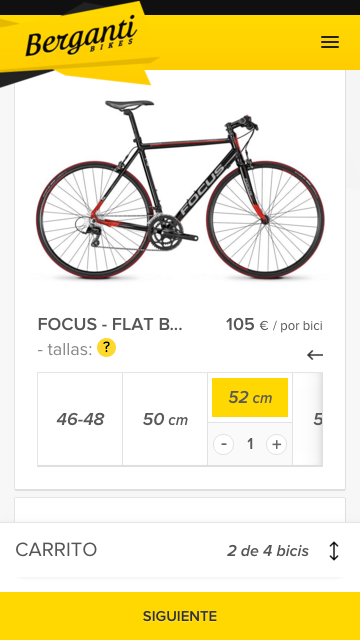This screenshot has width=360, height=640.
Task: Select the 50 cm size option
Action: 165,419
